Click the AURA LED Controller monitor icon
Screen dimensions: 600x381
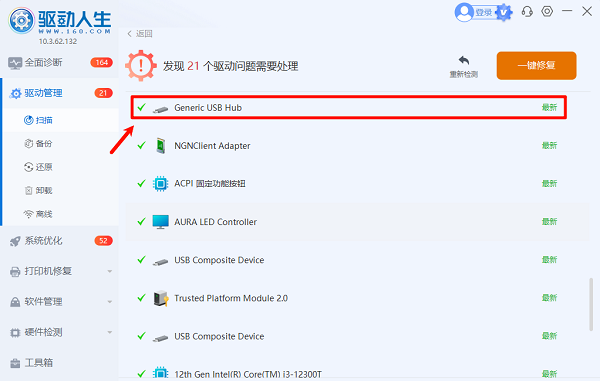click(161, 222)
